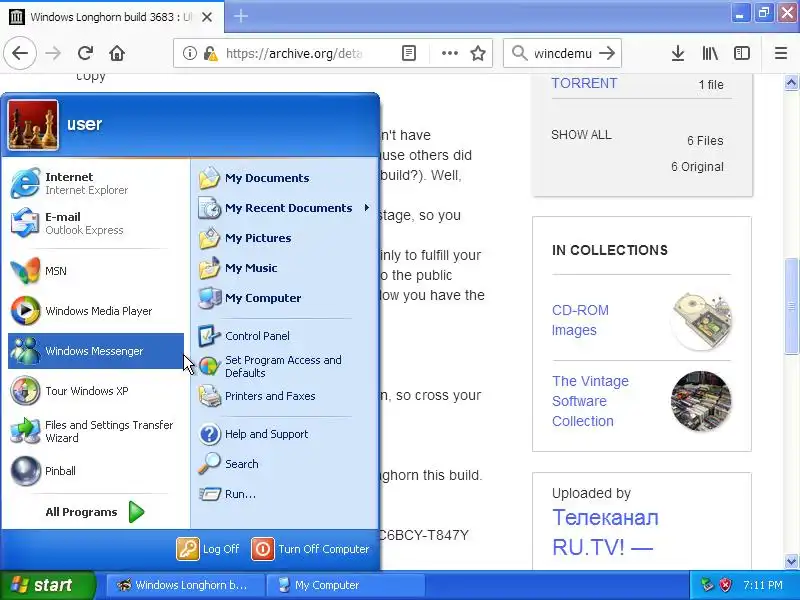Open the Search tool

coord(284,464)
